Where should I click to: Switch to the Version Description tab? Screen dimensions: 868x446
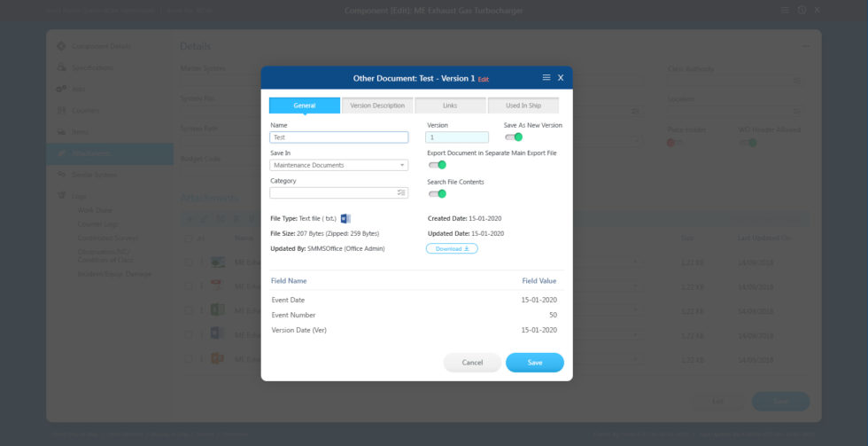coord(377,106)
